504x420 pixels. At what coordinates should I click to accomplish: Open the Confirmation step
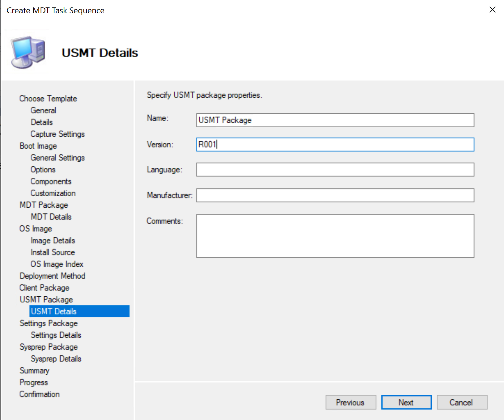click(x=39, y=394)
